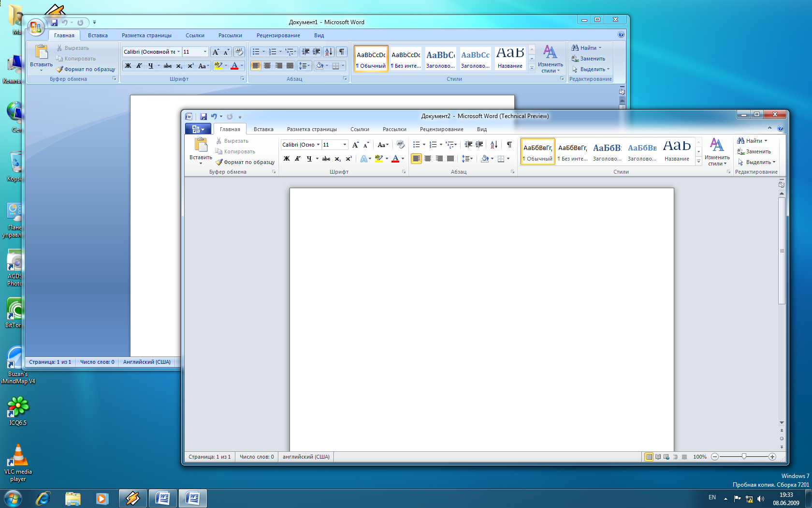Click Format Painter (Формат по образцу) in Документ2
812x508 pixels.
[x=245, y=162]
